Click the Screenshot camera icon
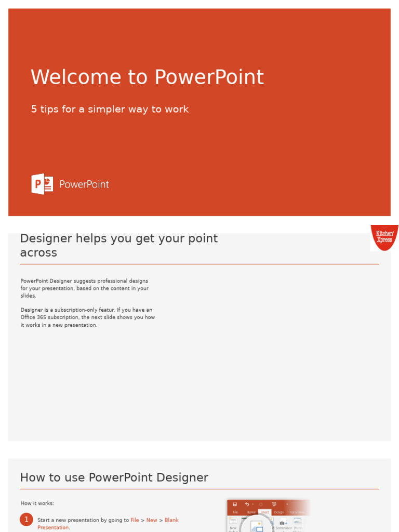This screenshot has width=399, height=532. pos(282,523)
